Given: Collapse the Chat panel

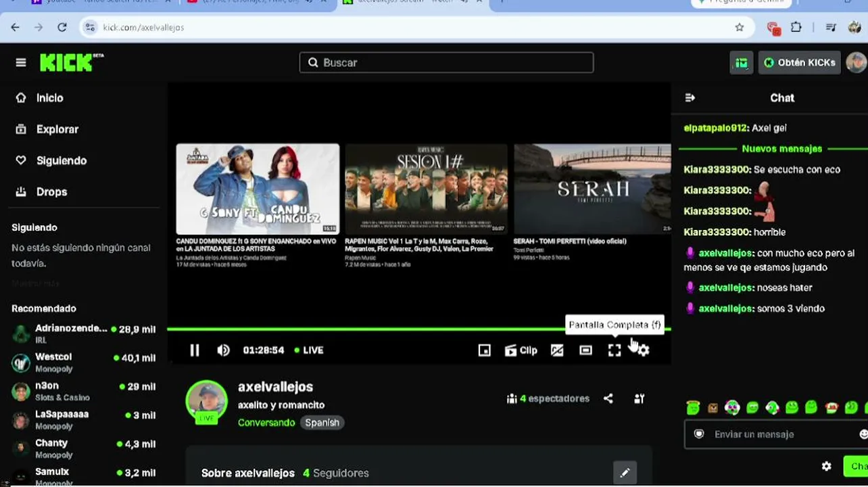Looking at the screenshot, I should coord(690,98).
